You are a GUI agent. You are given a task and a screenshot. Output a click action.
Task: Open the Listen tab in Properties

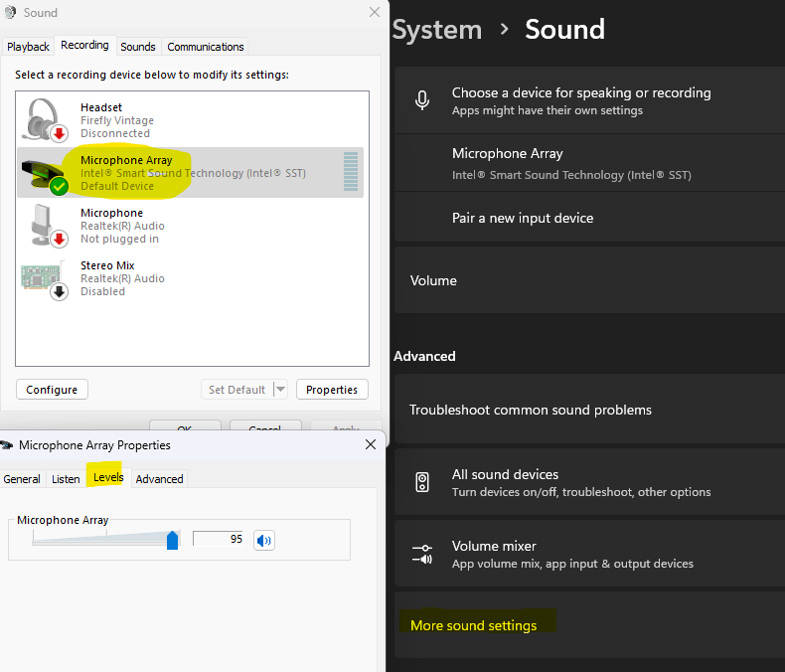[66, 479]
